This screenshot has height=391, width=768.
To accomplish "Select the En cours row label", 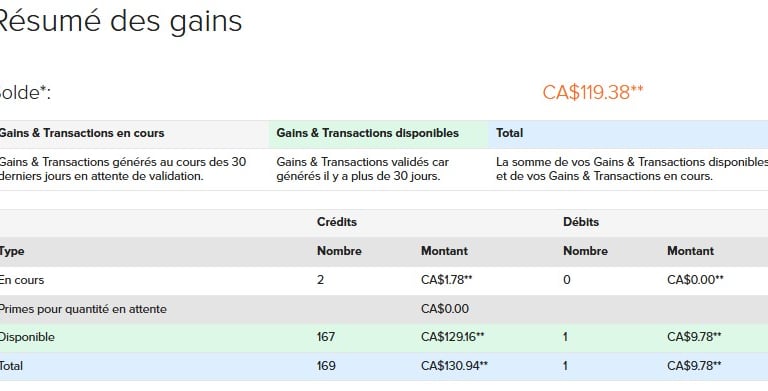I will 22,280.
